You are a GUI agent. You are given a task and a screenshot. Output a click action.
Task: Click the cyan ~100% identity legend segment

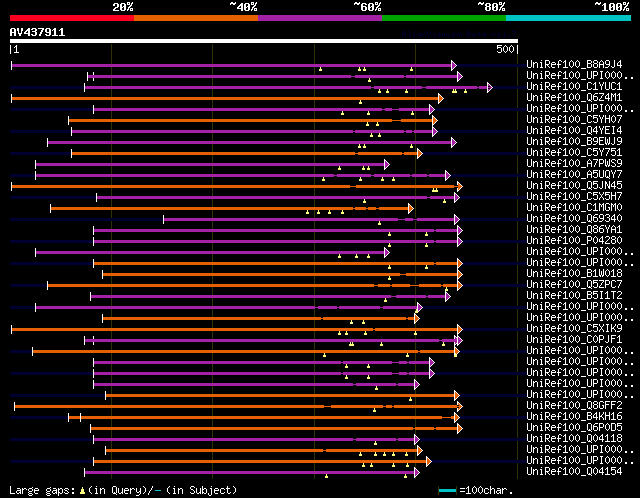(569, 18)
